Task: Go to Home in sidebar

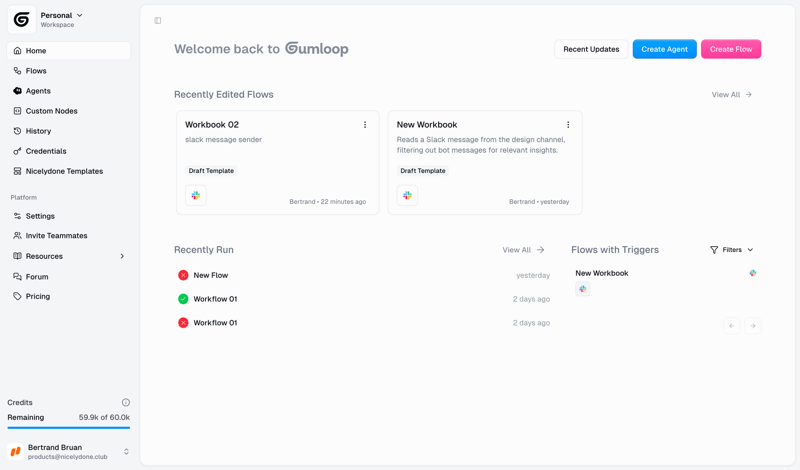Action: (68, 51)
